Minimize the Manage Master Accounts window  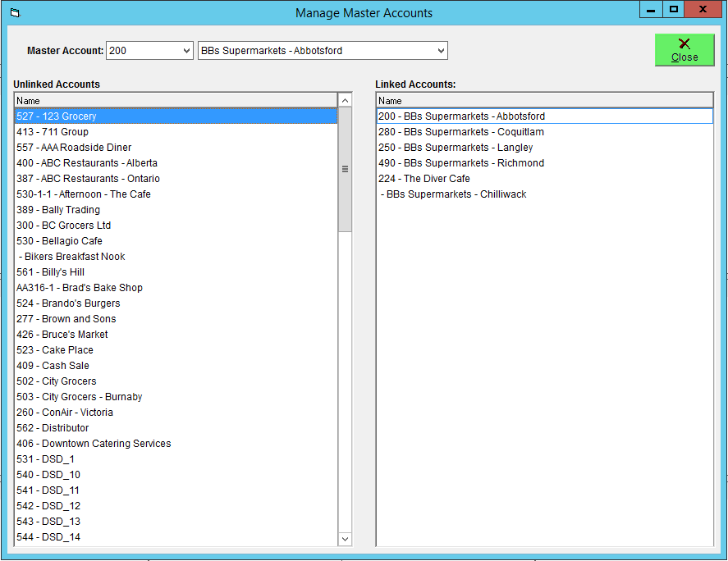(x=651, y=9)
